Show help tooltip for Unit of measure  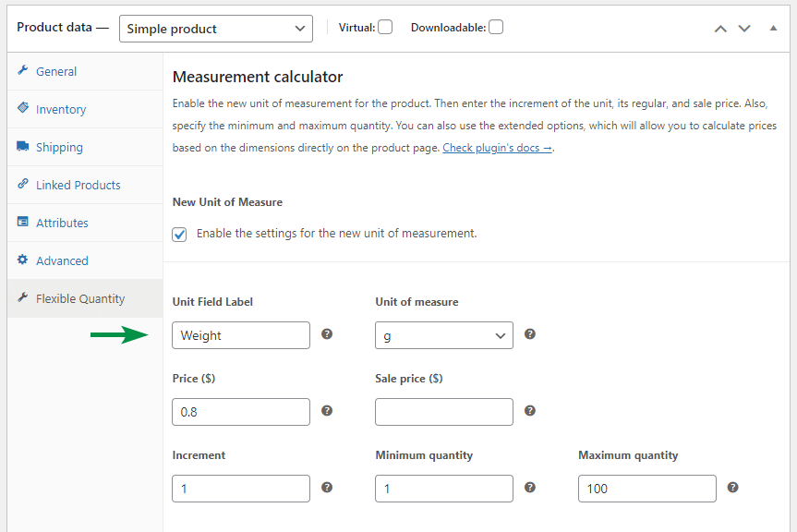pos(529,333)
